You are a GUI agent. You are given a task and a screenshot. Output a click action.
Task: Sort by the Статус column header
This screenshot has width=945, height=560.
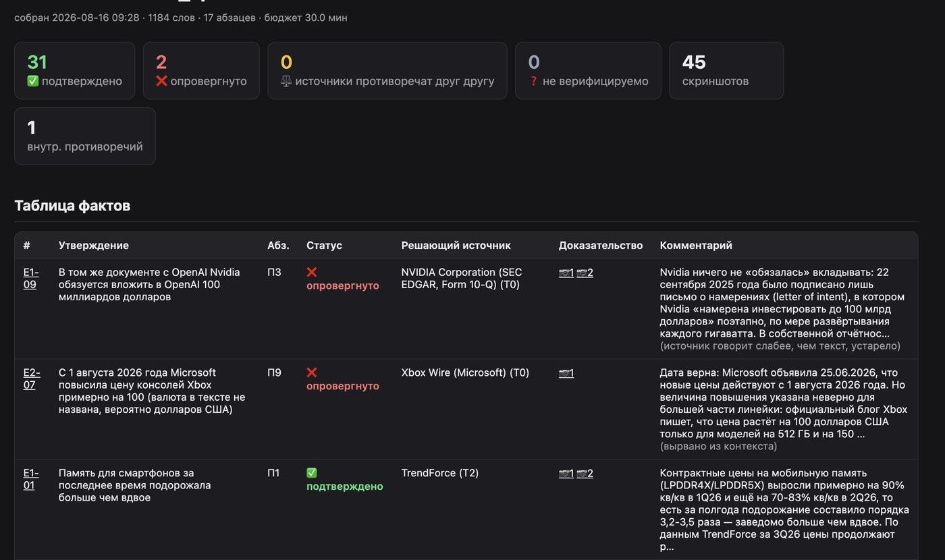pyautogui.click(x=324, y=246)
